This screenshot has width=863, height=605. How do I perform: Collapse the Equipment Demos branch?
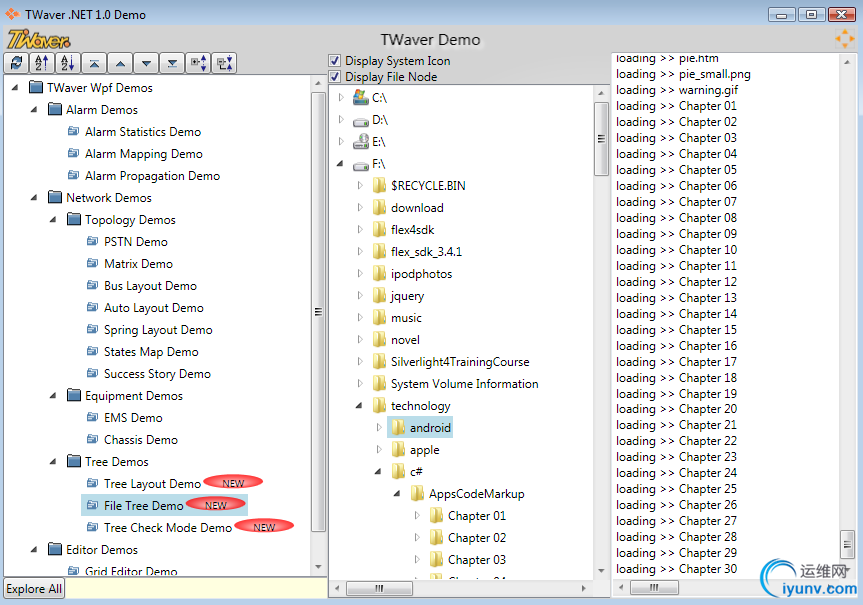tap(53, 396)
